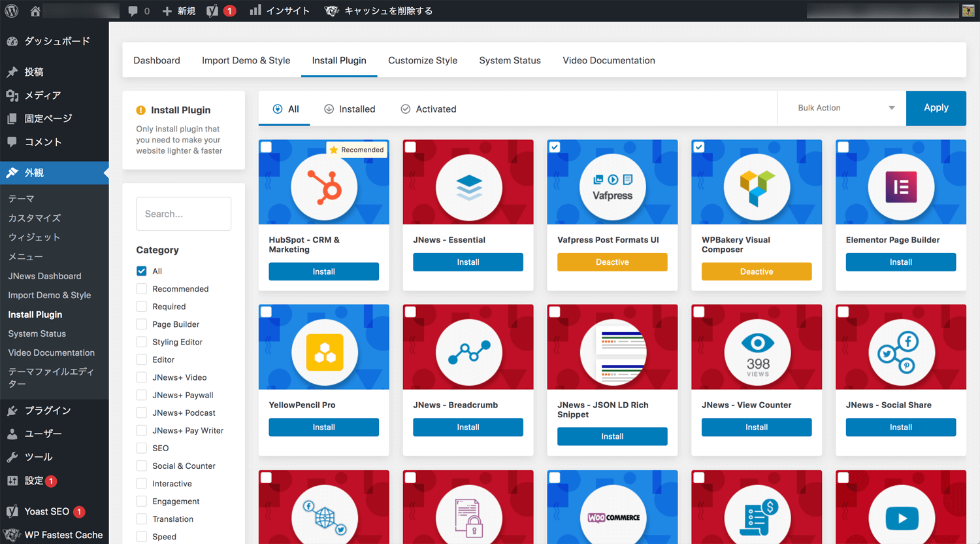Image resolution: width=980 pixels, height=544 pixels.
Task: Click the コメント speech bubble icon
Action: [x=12, y=142]
